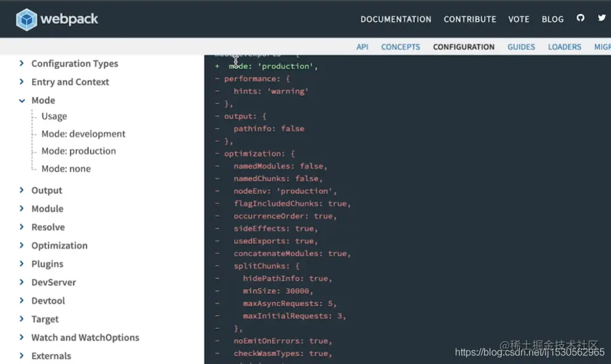Screen dimensions: 611x364
Task: Click the "usedExports: true" code line
Action: (276, 241)
